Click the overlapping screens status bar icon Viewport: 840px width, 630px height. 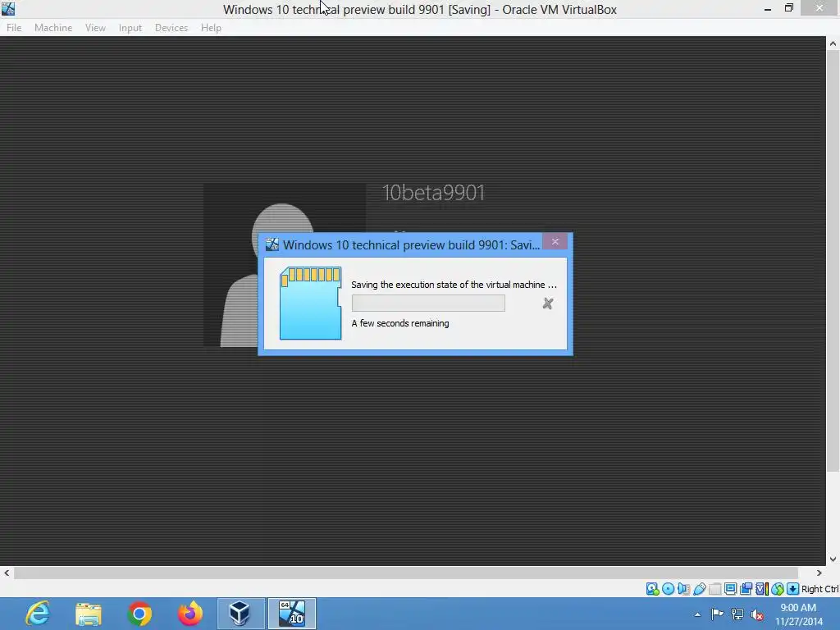coord(746,589)
